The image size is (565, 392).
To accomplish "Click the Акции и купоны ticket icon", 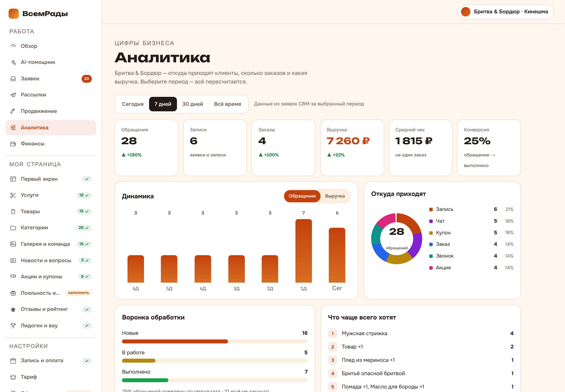I will [13, 277].
